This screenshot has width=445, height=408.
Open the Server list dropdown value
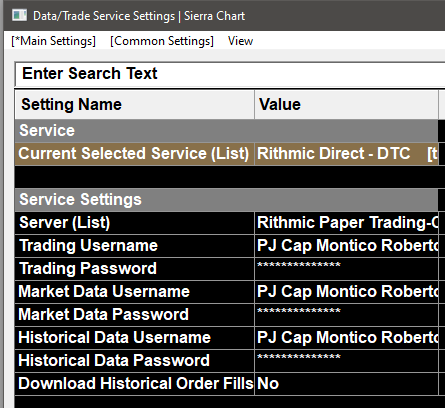(x=346, y=223)
